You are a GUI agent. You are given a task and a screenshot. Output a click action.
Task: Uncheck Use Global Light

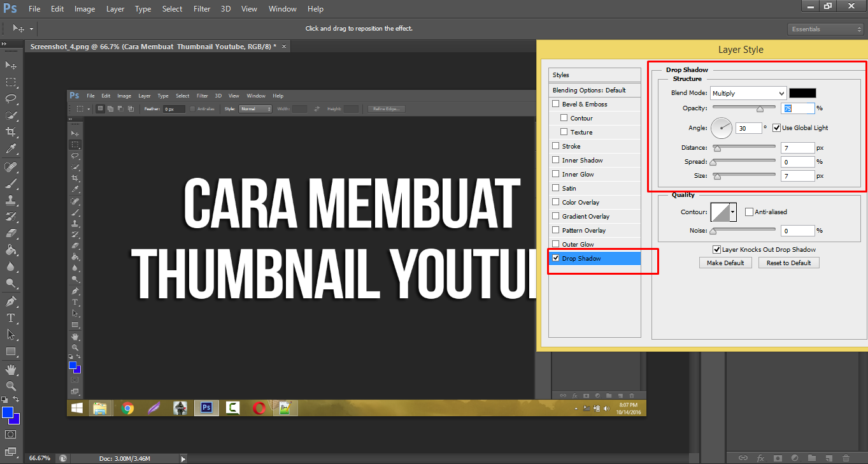tap(776, 127)
